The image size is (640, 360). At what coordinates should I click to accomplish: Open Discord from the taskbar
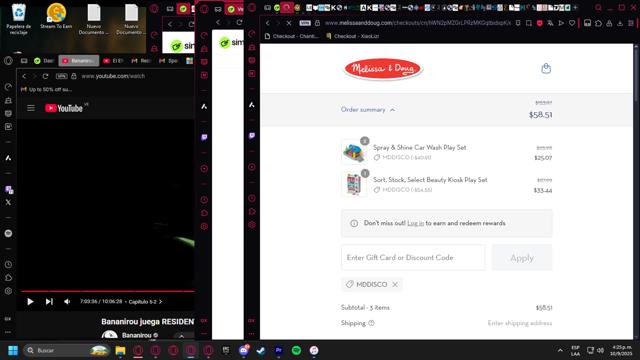coord(244,350)
